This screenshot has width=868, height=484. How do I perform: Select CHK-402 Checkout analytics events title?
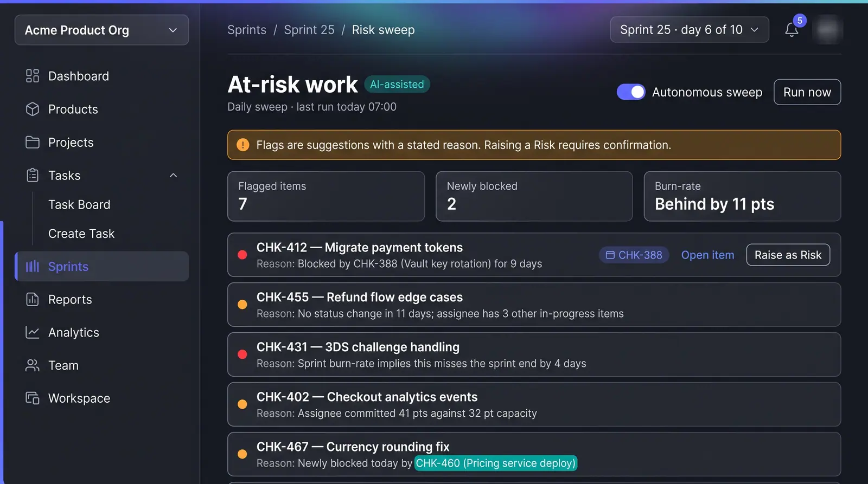[x=367, y=397]
